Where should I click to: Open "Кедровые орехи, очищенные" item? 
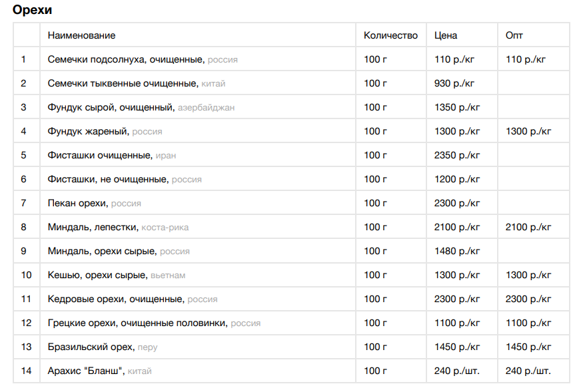coord(115,299)
